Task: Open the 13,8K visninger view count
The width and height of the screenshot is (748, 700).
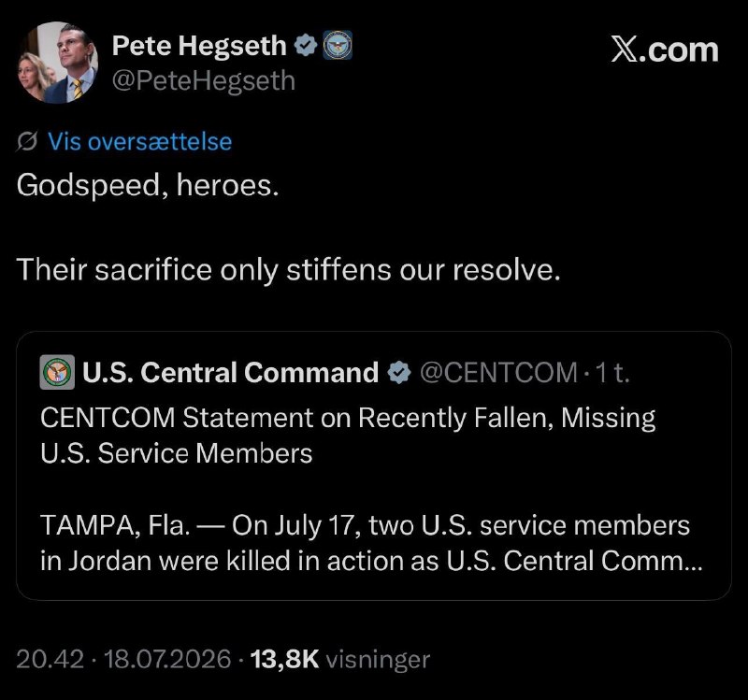Action: tap(339, 660)
